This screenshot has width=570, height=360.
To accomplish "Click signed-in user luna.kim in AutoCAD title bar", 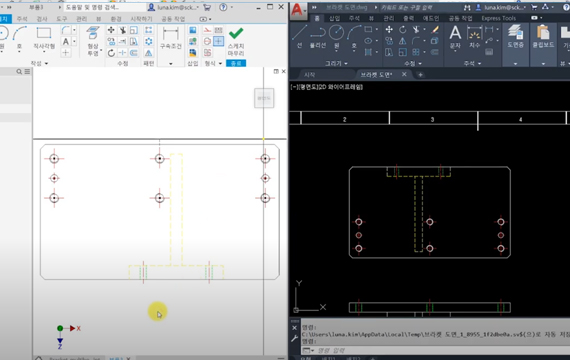I will point(501,7).
